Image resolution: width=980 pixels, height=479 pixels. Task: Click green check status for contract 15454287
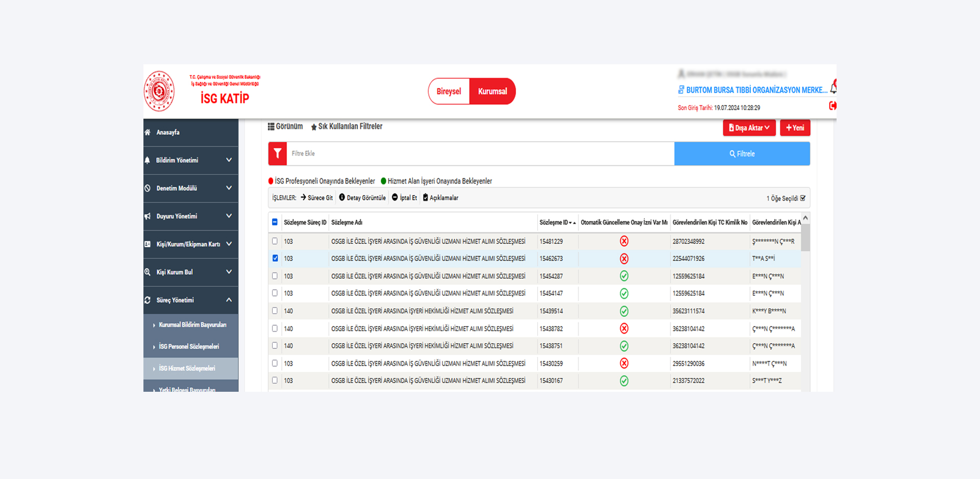[624, 276]
